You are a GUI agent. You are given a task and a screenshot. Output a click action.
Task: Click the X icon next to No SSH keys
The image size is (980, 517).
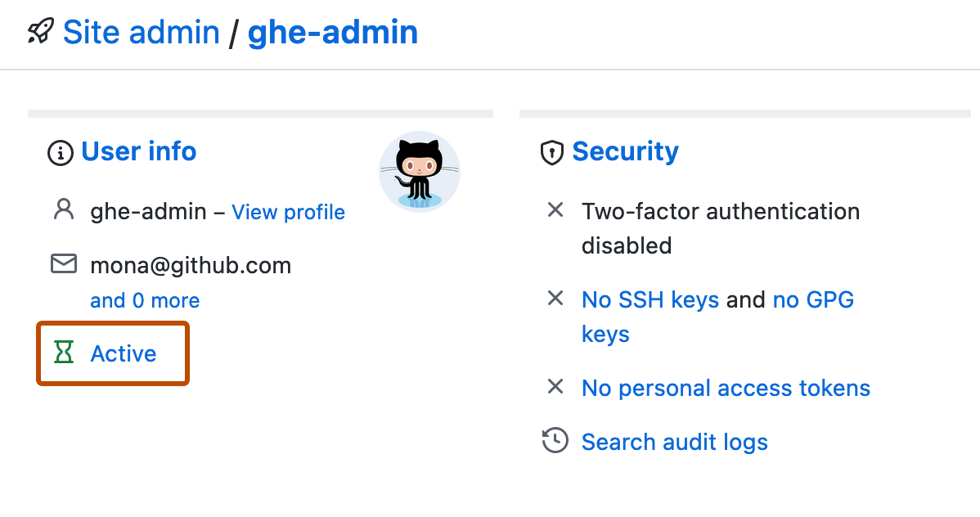click(555, 299)
